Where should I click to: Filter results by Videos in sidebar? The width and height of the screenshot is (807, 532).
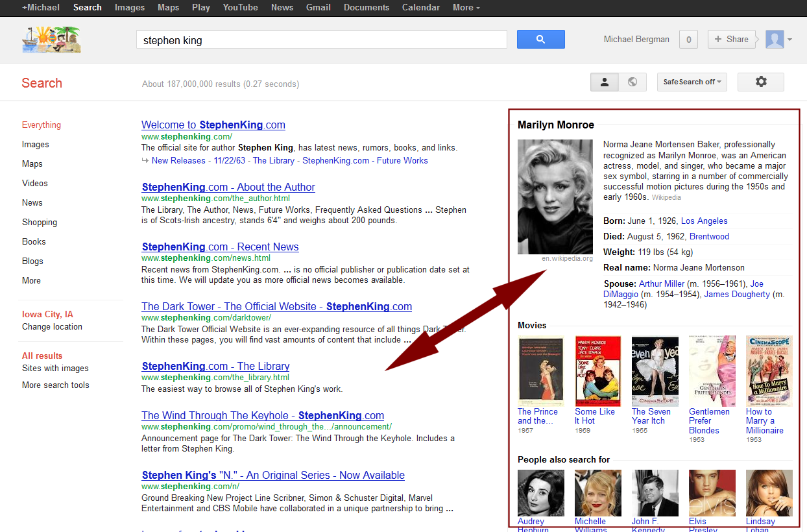point(35,183)
